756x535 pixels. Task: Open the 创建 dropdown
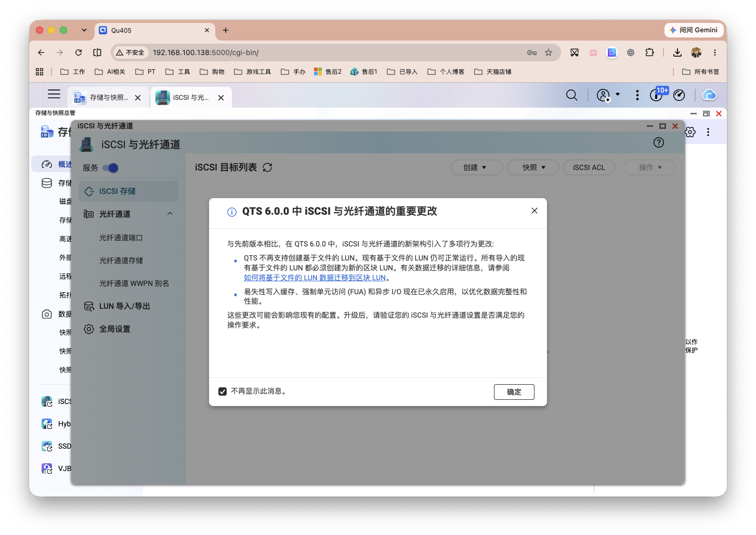[x=476, y=167]
